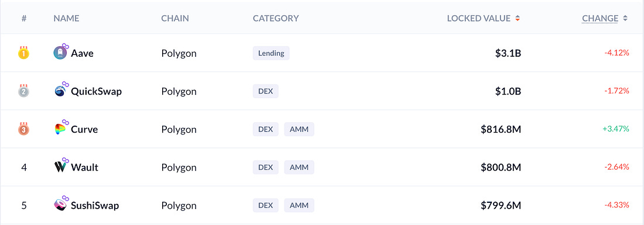644x225 pixels.
Task: Click the LOCKED VALUE column header
Action: (x=479, y=19)
